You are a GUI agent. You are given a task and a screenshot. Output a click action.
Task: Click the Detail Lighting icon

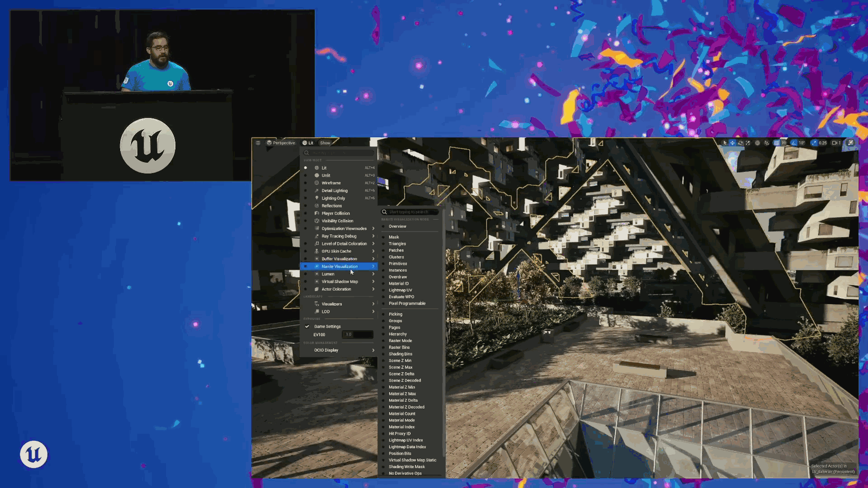pyautogui.click(x=317, y=190)
